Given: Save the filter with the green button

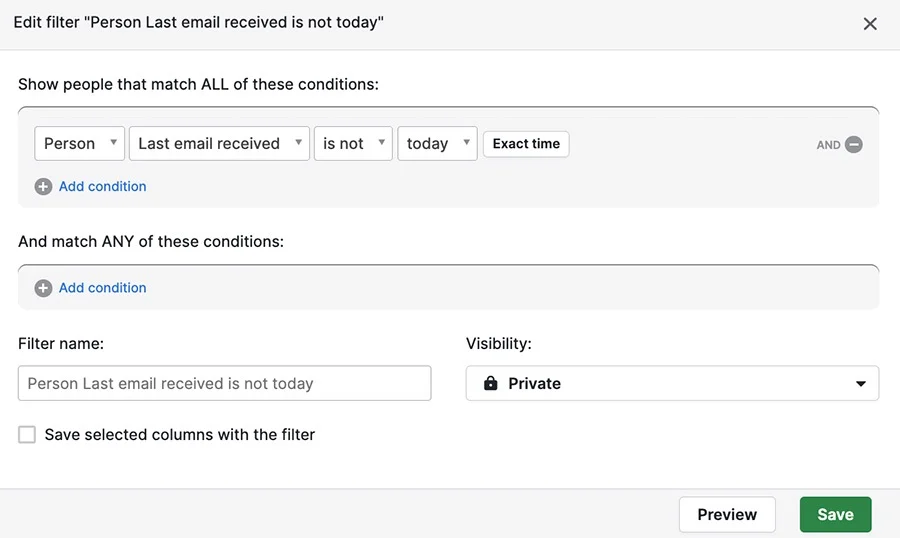Looking at the screenshot, I should click(836, 514).
